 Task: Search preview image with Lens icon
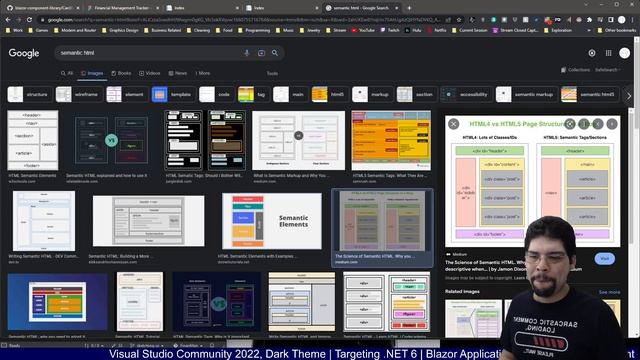coord(570,124)
